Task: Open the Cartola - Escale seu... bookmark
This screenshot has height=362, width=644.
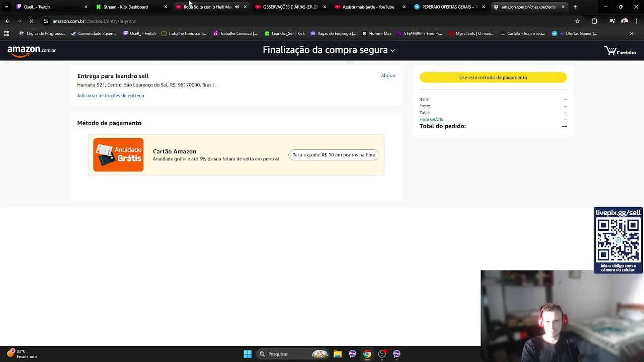Action: (x=523, y=34)
